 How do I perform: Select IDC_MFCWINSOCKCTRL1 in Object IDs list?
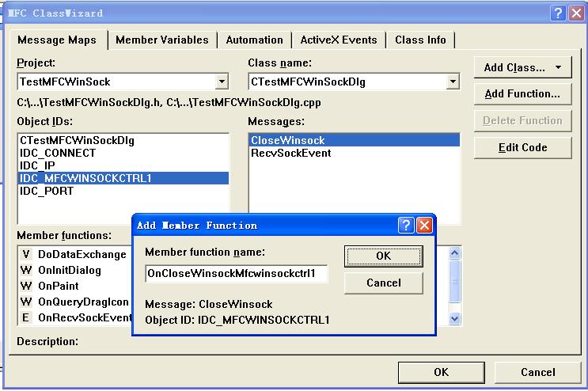tap(123, 178)
